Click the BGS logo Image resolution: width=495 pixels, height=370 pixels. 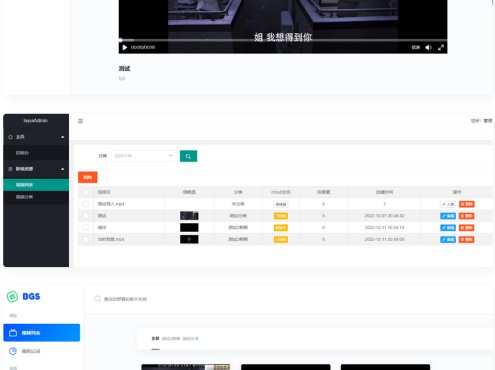[x=23, y=296]
